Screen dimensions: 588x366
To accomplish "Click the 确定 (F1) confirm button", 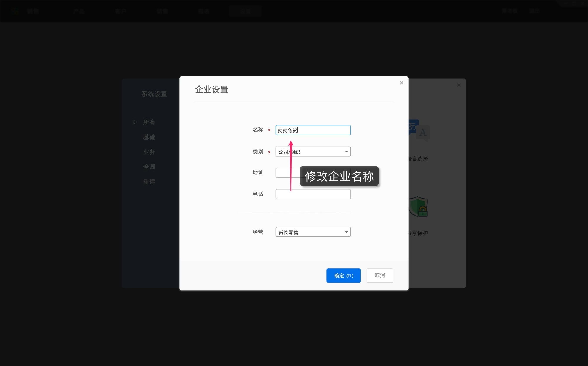I will pyautogui.click(x=343, y=276).
